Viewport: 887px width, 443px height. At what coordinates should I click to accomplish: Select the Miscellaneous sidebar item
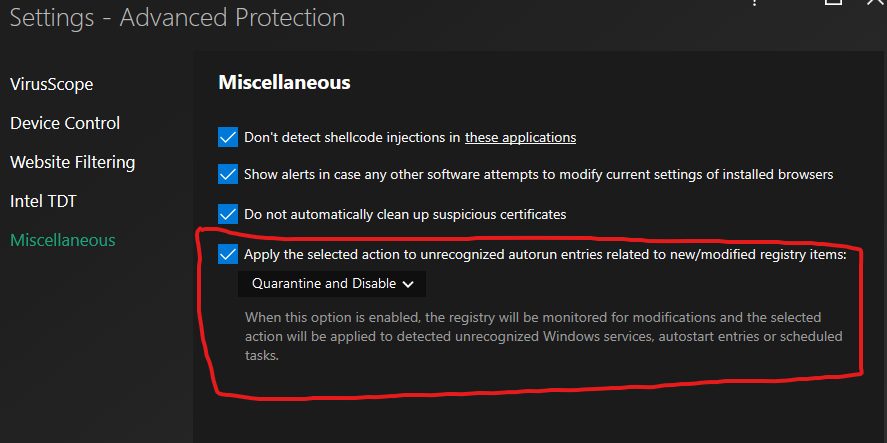(x=62, y=240)
